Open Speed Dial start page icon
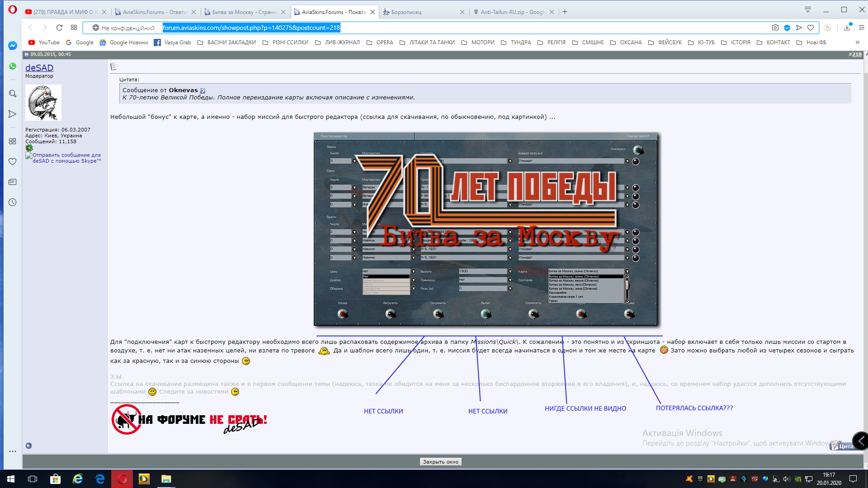Screen dimensions: 868x488 click(74, 28)
